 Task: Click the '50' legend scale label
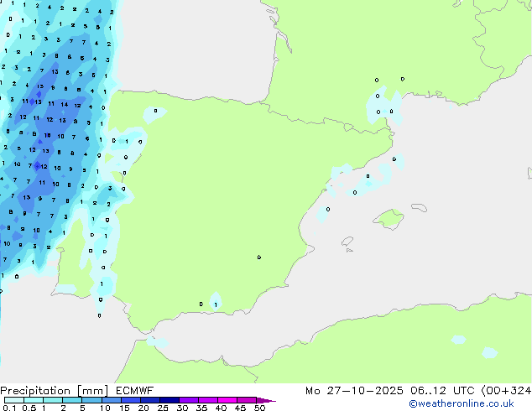(259, 408)
